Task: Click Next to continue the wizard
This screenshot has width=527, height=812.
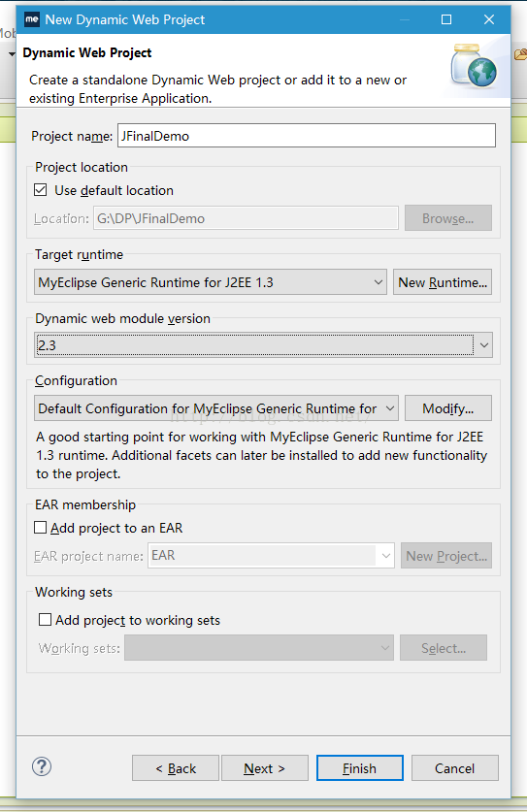Action: pos(265,768)
